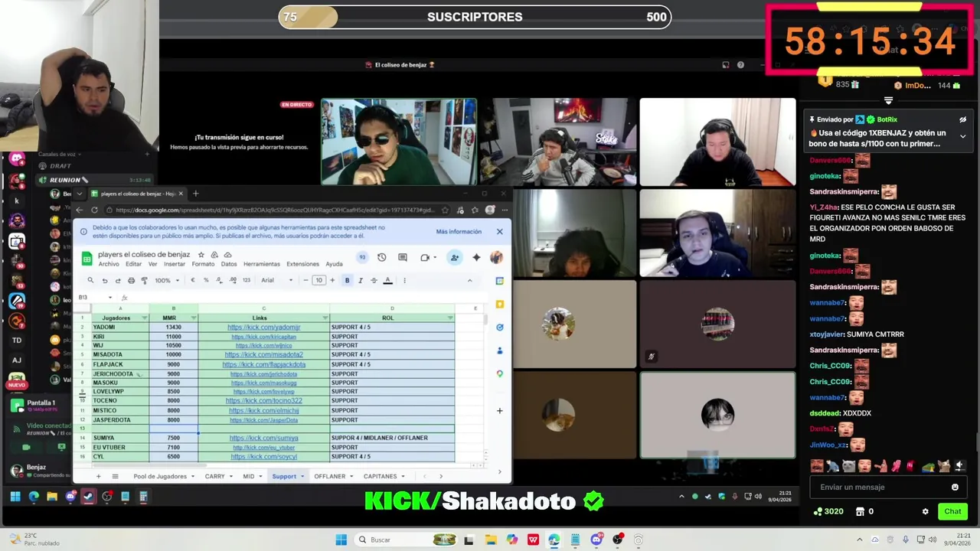Screen dimensions: 980x551
Task: Open the comments panel icon
Action: [x=403, y=258]
